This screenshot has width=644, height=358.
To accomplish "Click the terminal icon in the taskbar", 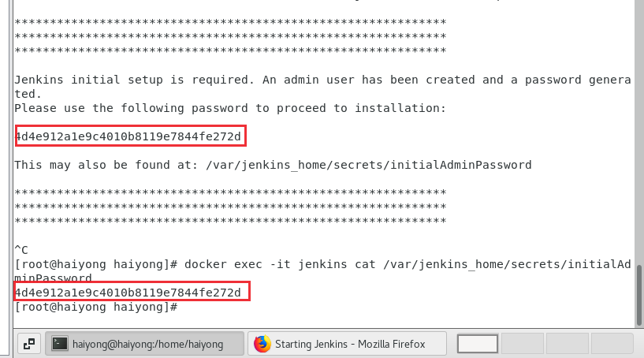I will [60, 344].
